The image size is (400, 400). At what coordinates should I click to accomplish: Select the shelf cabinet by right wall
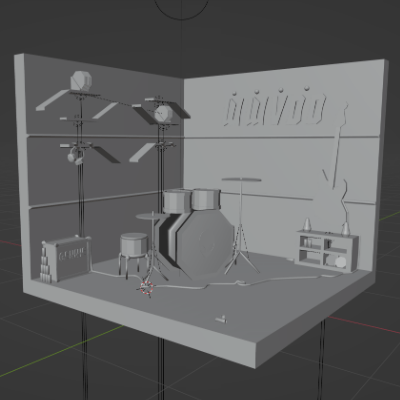tap(326, 251)
